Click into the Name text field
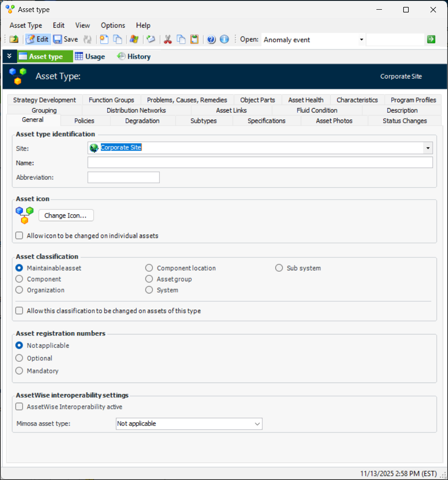This screenshot has width=448, height=480. click(260, 162)
